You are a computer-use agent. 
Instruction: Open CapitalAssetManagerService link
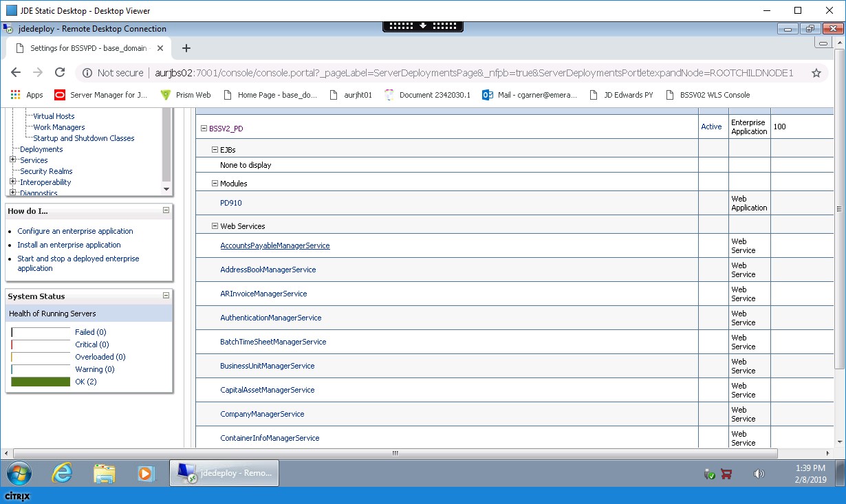[x=268, y=390]
